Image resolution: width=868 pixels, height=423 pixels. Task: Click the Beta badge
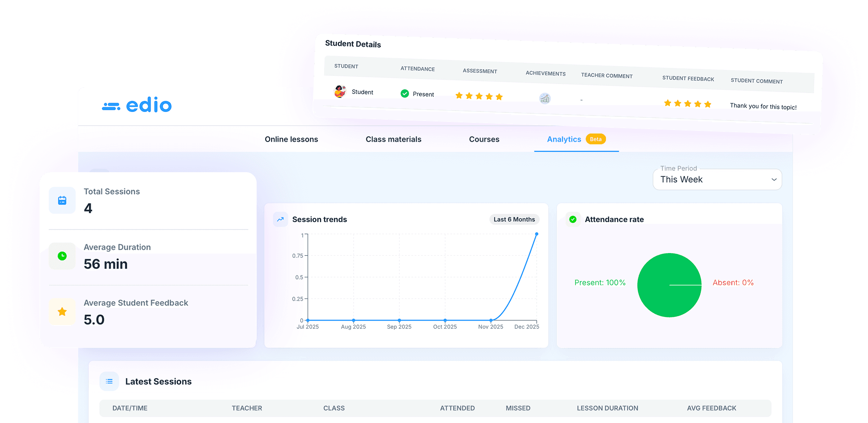click(x=596, y=139)
